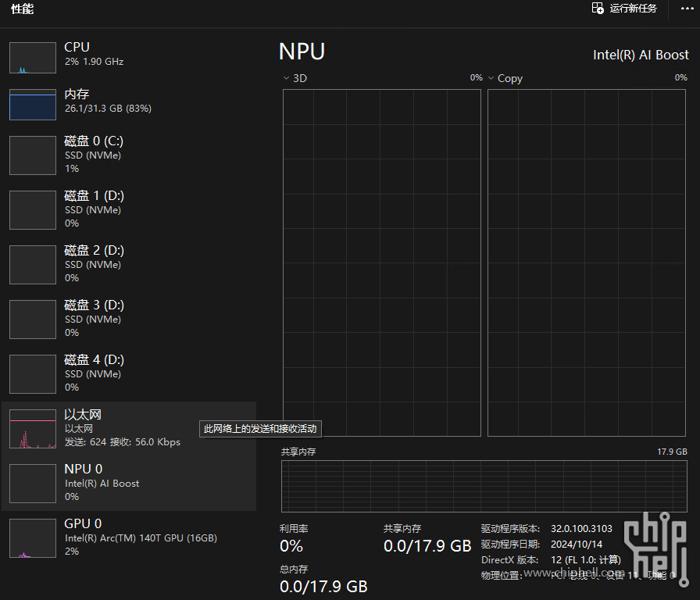
Task: Click the 发送: 624 接收: 56.0 Kbps text
Action: (123, 442)
